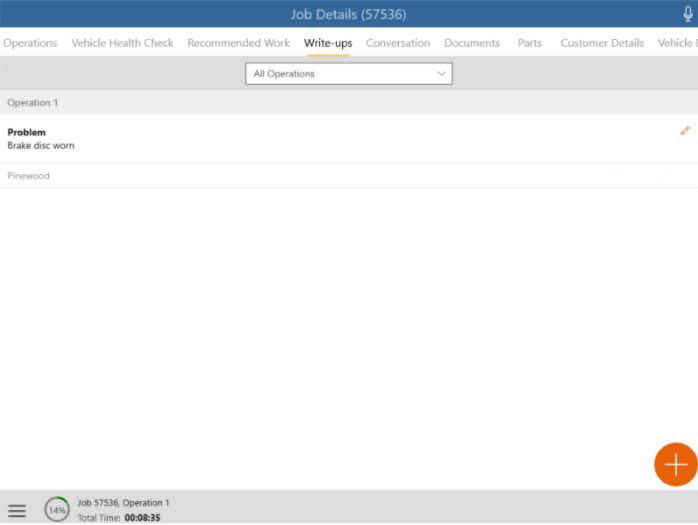Open the Recommended Work tab
Image resolution: width=698 pixels, height=525 pixels.
click(239, 43)
